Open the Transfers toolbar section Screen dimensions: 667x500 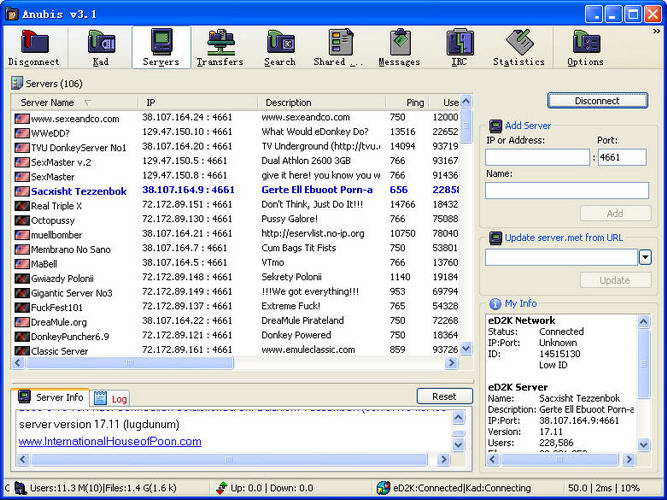pos(220,42)
